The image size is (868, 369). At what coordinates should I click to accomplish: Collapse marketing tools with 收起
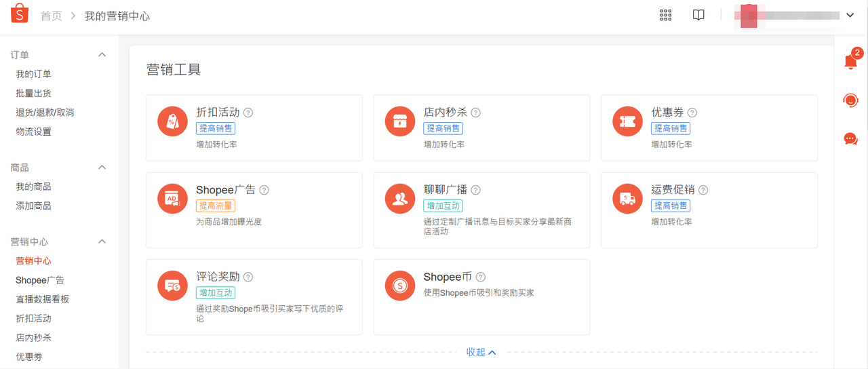click(481, 352)
